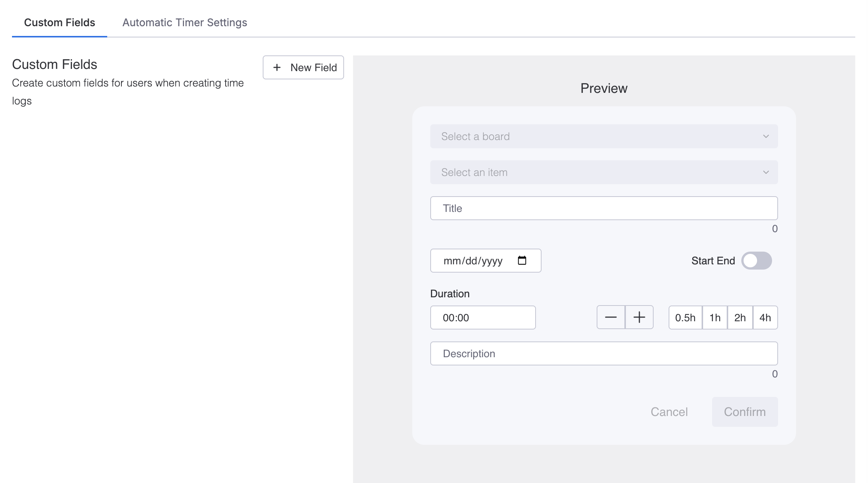Toggle the Start End switch
This screenshot has width=868, height=483.
pyautogui.click(x=756, y=261)
